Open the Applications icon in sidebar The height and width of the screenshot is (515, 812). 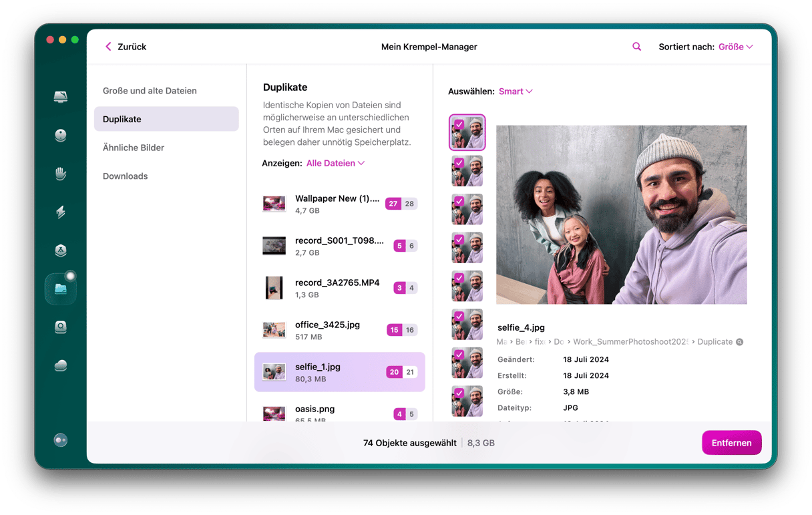click(x=61, y=250)
